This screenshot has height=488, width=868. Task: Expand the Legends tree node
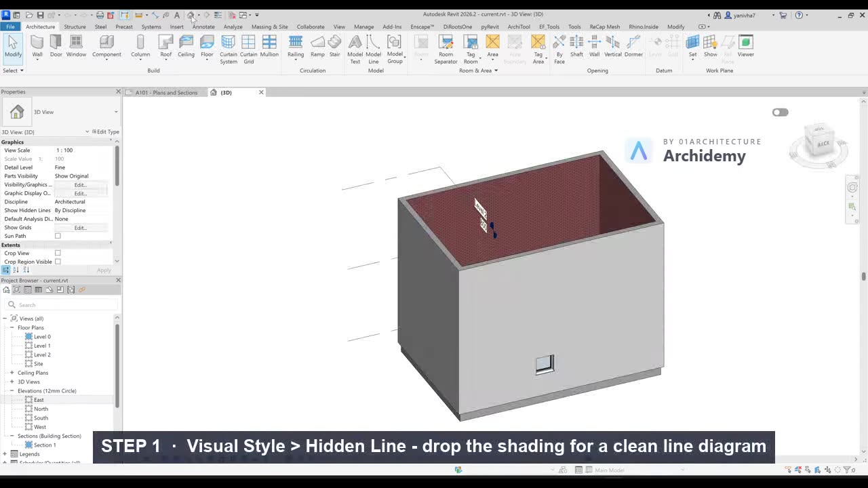pyautogui.click(x=5, y=454)
